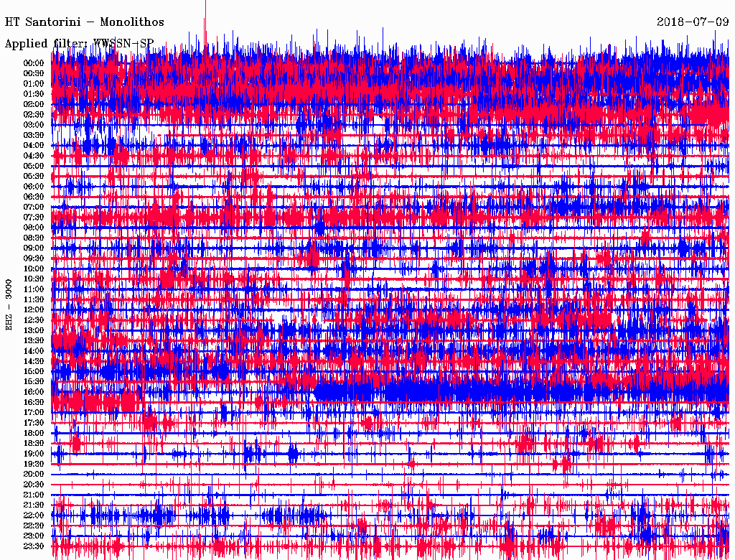Image resolution: width=735 pixels, height=560 pixels.
Task: Select the 17:00 time label
Action: (34, 413)
